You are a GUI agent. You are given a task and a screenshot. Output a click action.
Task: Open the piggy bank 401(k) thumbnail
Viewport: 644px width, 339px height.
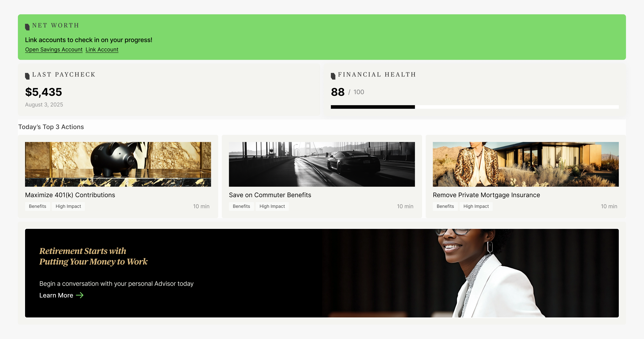click(x=118, y=164)
